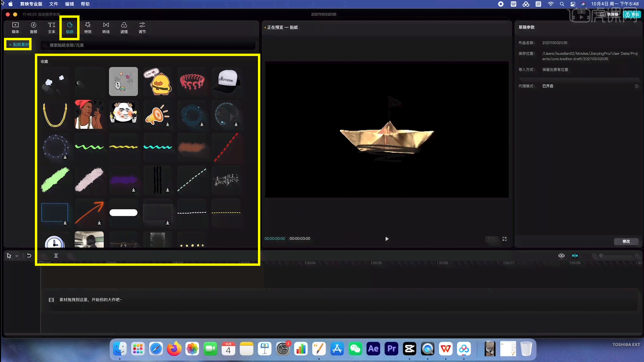This screenshot has height=362, width=644.
Task: Click 修改 button in bottom right
Action: (626, 241)
